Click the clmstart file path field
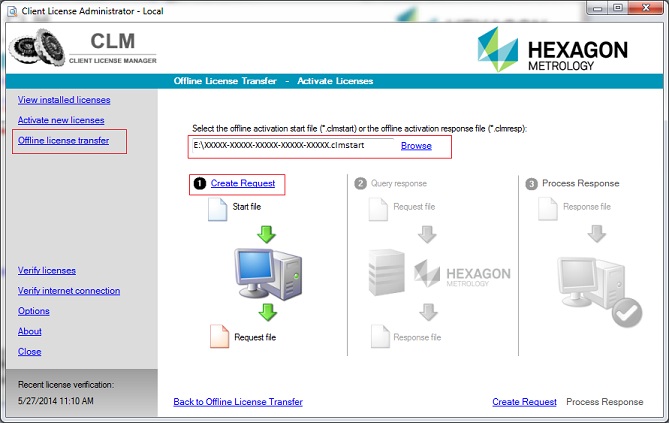Viewport: 669px width, 423px height. [x=290, y=146]
